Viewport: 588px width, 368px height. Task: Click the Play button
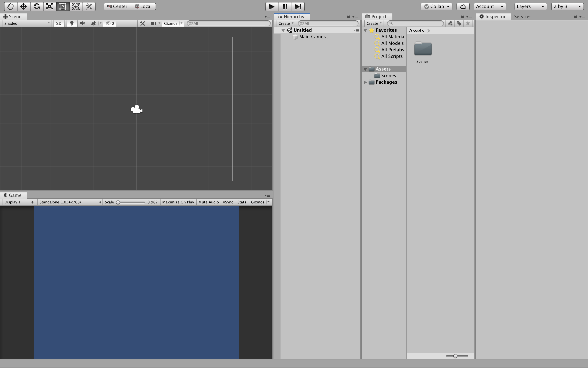click(272, 6)
